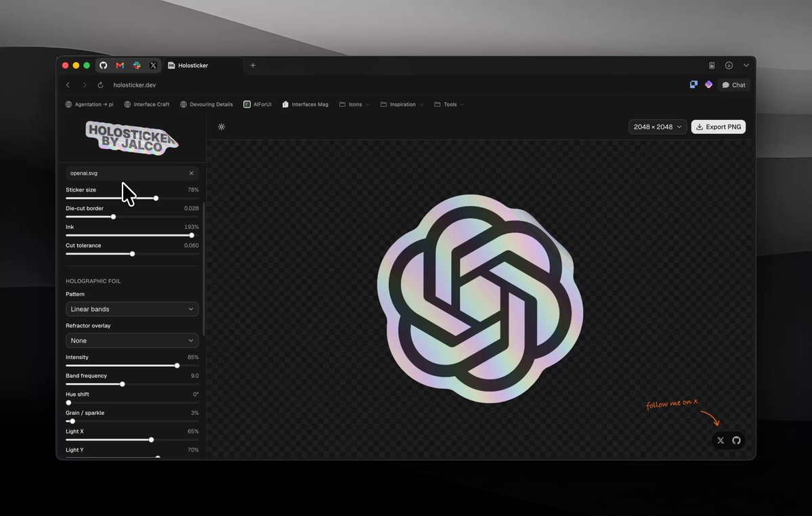Reload the holosticker.dev page
Image resolution: width=812 pixels, height=516 pixels.
(x=100, y=85)
